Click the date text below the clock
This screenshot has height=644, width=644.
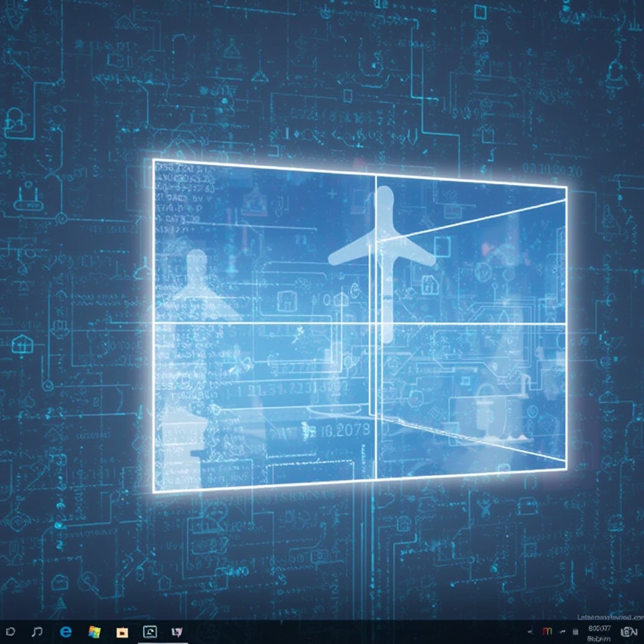(x=599, y=638)
